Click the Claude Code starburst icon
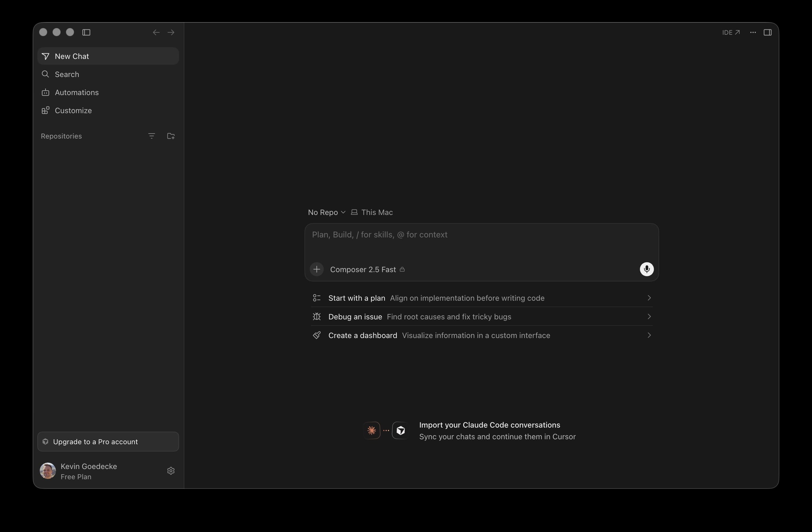This screenshot has height=532, width=812. (372, 431)
